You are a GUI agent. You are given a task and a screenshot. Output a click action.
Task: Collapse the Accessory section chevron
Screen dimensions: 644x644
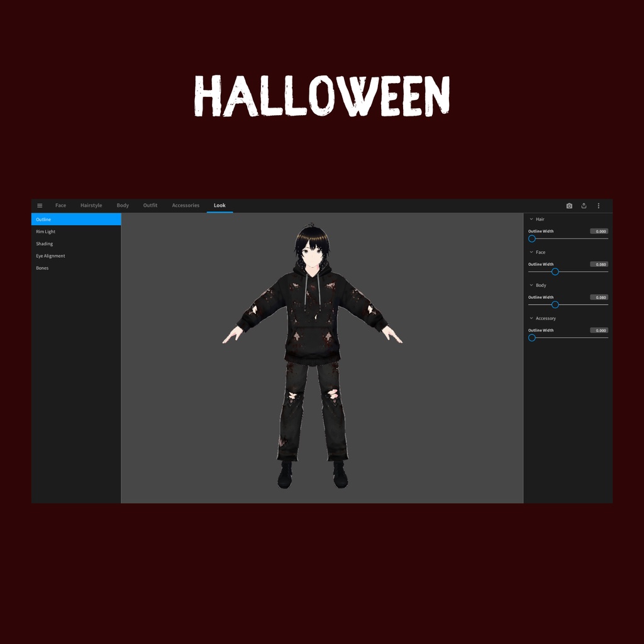coord(531,318)
